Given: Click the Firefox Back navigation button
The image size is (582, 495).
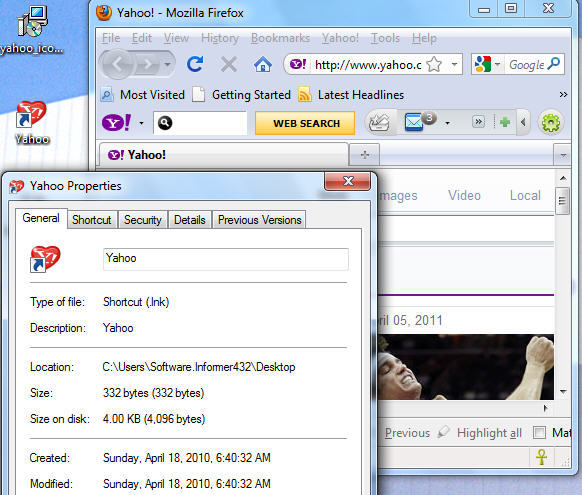Looking at the screenshot, I should pyautogui.click(x=118, y=65).
